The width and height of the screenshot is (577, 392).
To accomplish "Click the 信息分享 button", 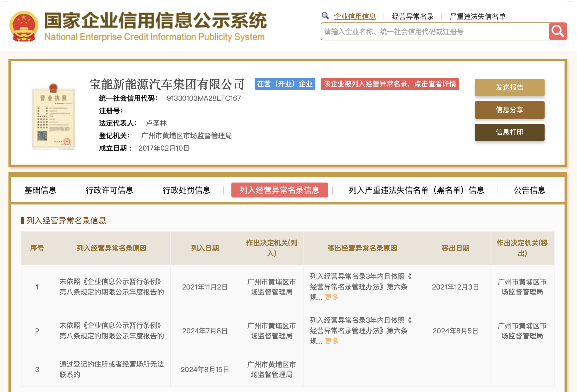I will click(x=509, y=110).
